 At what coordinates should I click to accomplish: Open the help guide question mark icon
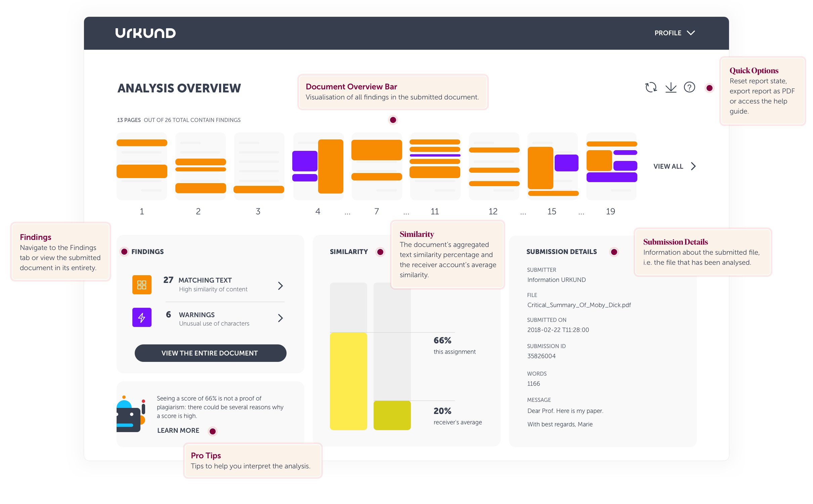689,87
